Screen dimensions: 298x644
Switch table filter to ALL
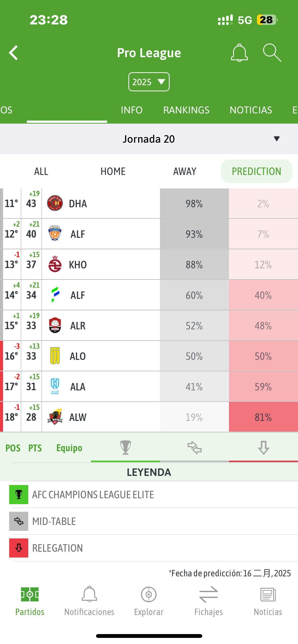(x=41, y=171)
